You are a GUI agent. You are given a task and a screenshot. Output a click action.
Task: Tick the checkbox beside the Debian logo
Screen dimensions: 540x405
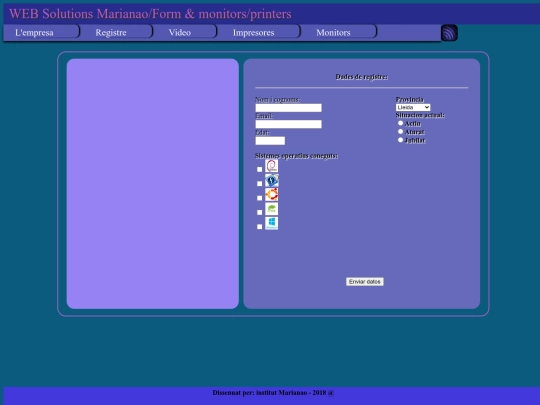tap(260, 169)
